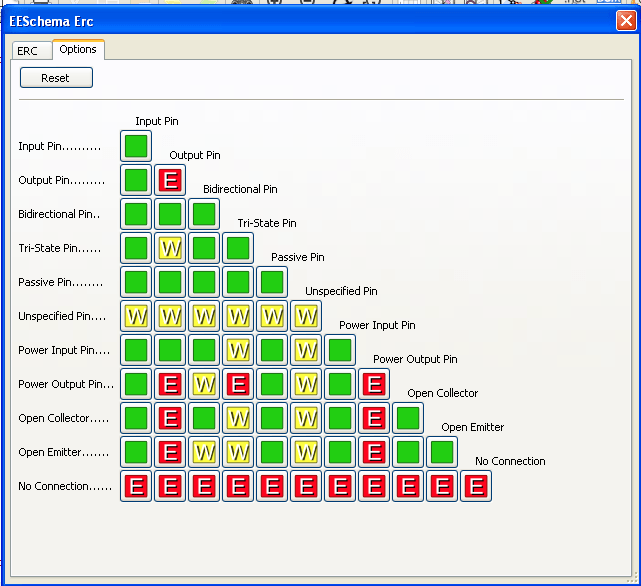641x586 pixels.
Task: Select the Options tab
Action: tap(78, 49)
